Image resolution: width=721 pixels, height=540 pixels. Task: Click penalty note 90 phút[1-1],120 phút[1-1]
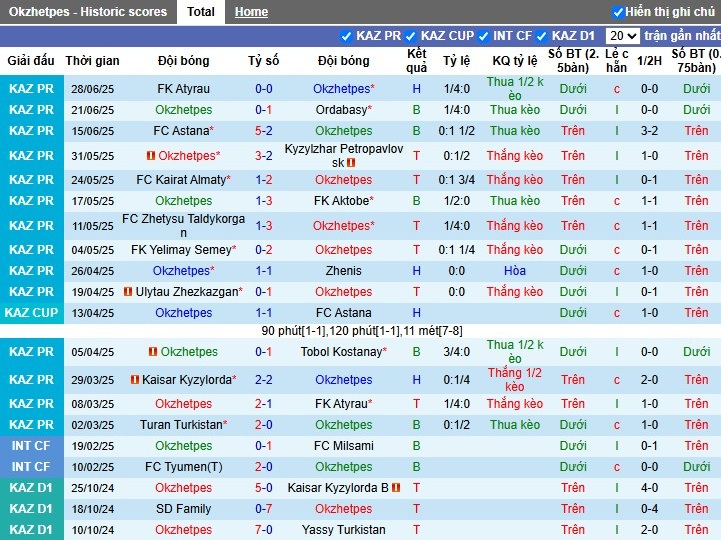pyautogui.click(x=362, y=331)
